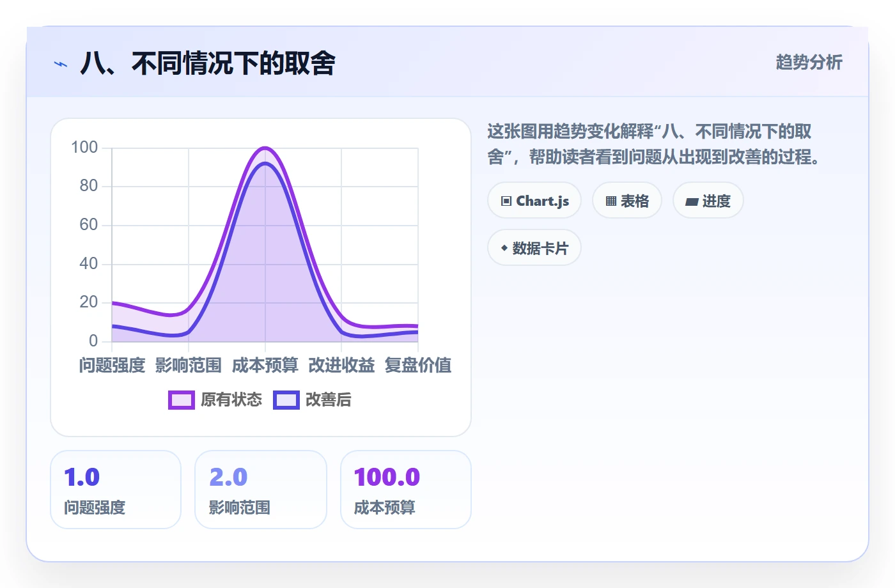The width and height of the screenshot is (895, 588).
Task: Click the 影响范围 x-axis label
Action: coord(189,365)
